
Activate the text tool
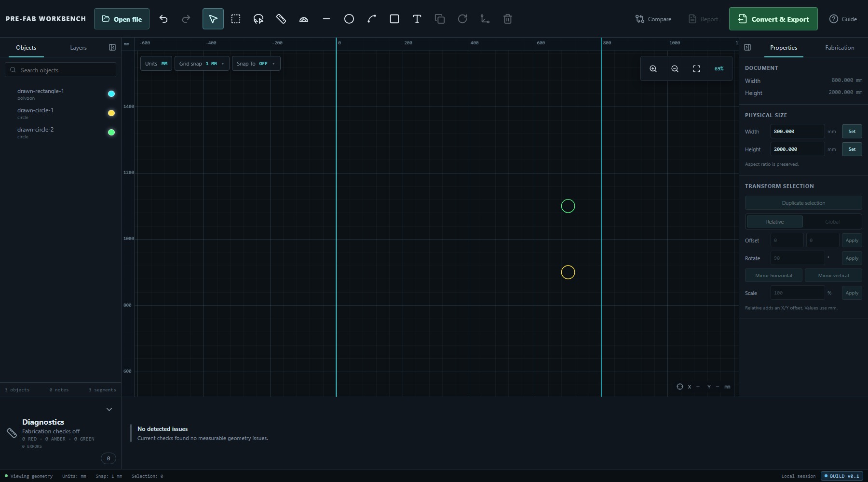tap(417, 19)
